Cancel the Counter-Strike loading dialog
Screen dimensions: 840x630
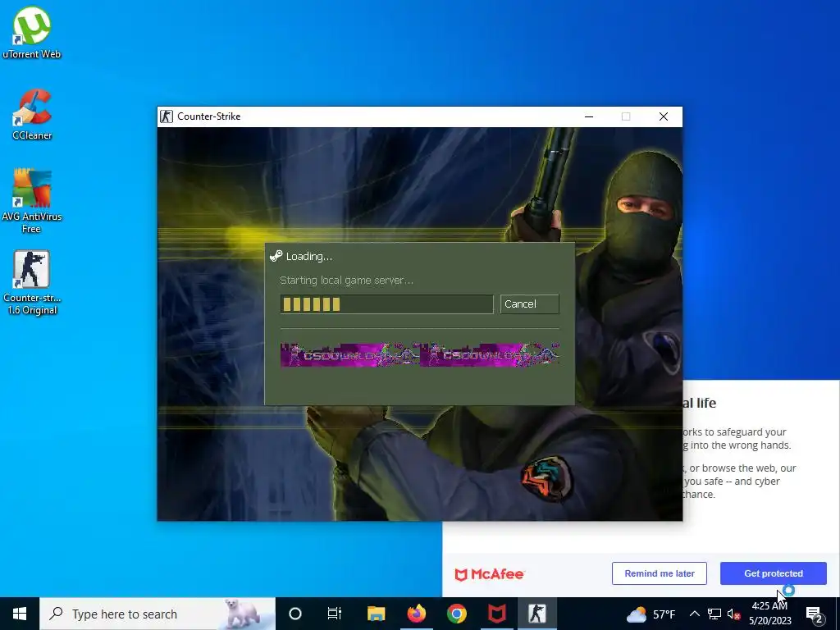[529, 304]
